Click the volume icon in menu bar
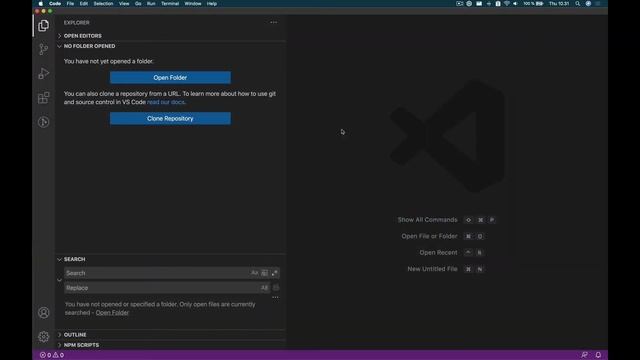640x360 pixels. 515,4
